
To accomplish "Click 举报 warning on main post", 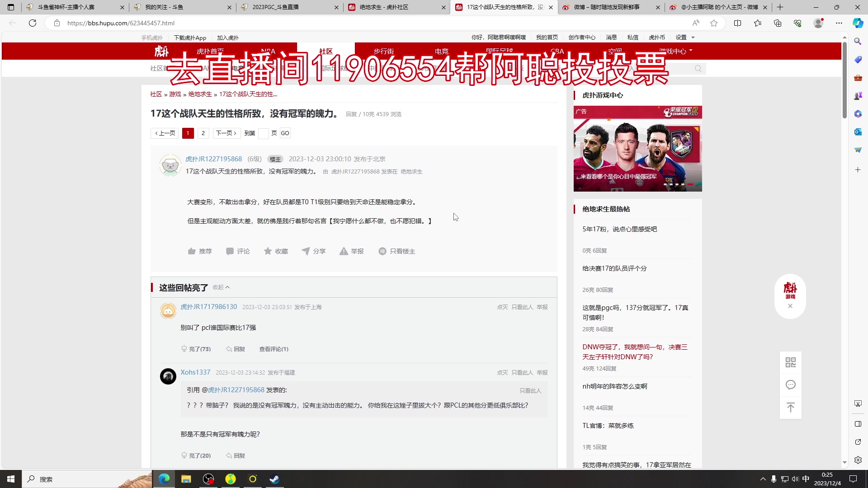I will [352, 251].
